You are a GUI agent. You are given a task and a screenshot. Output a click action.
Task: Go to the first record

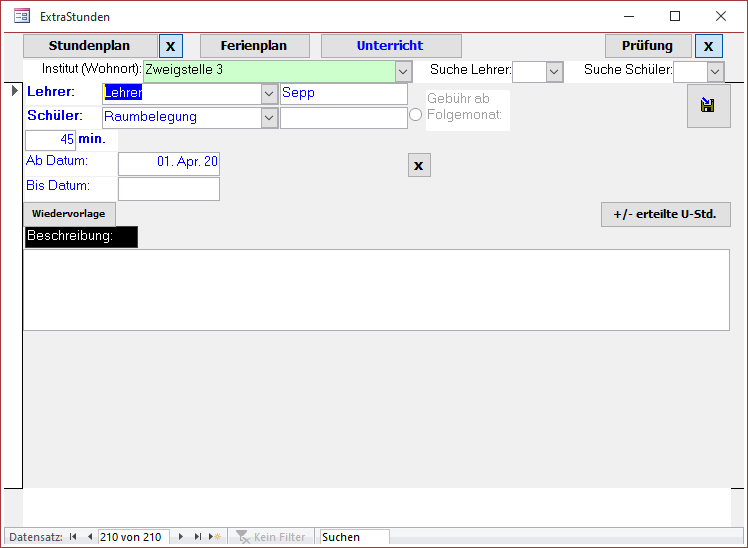(73, 537)
